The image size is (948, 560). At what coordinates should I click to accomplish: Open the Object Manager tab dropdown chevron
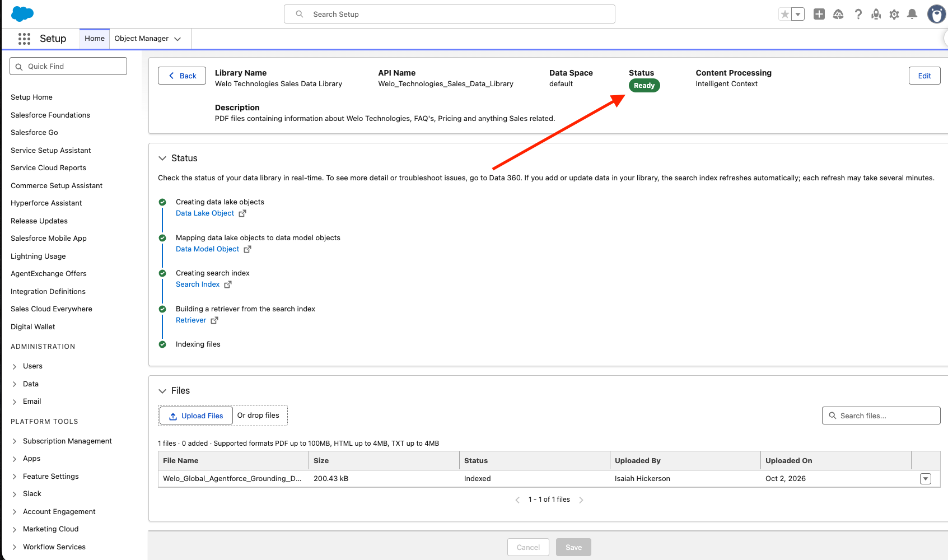tap(178, 39)
